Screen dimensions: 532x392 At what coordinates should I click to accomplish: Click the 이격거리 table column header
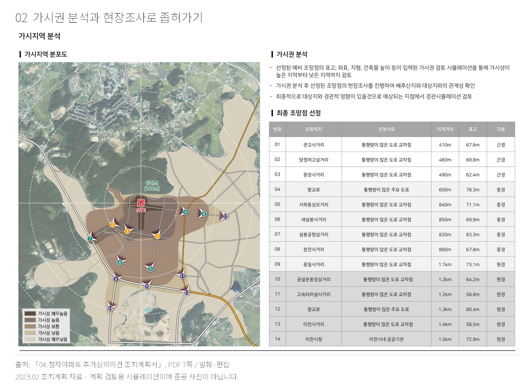coord(445,129)
